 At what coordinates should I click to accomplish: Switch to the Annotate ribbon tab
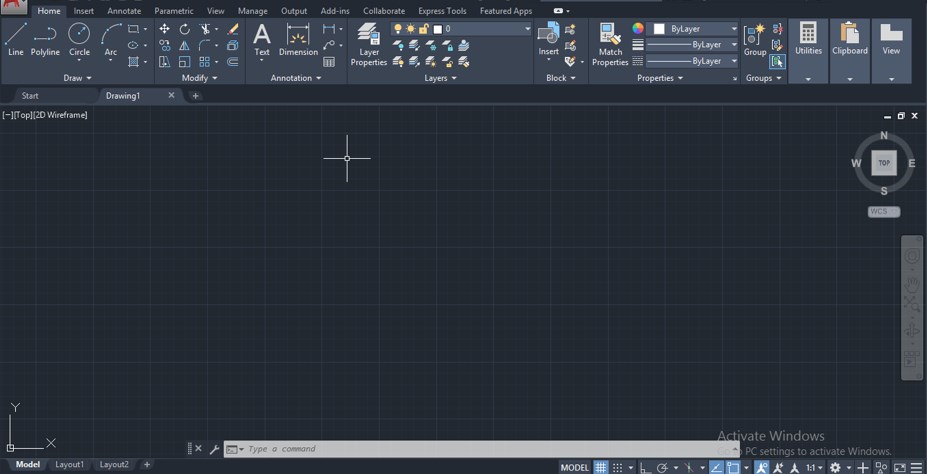coord(124,11)
